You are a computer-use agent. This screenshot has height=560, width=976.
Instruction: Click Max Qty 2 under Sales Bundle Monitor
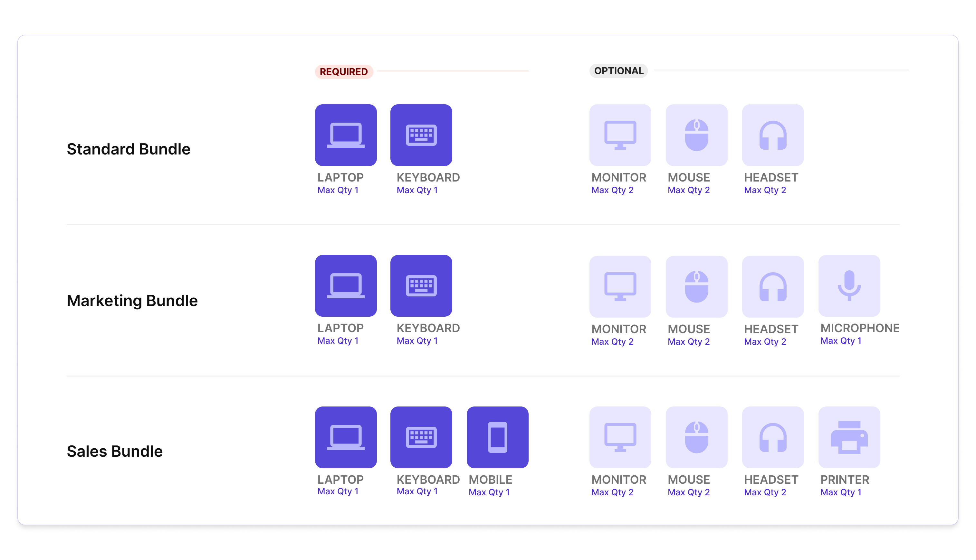(x=612, y=493)
